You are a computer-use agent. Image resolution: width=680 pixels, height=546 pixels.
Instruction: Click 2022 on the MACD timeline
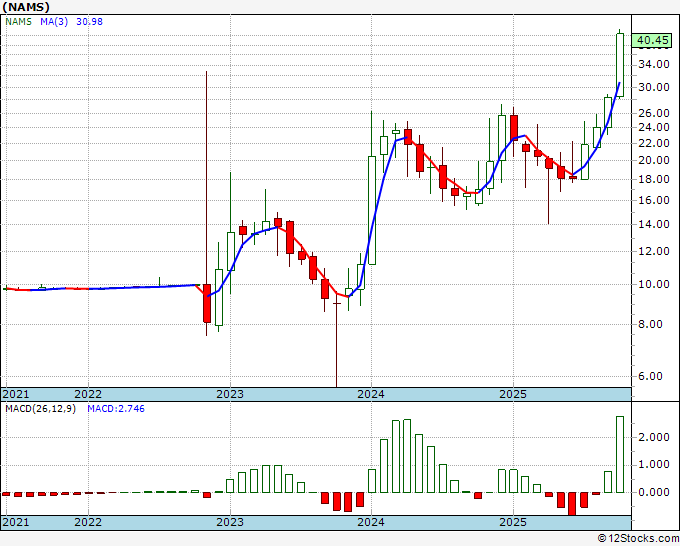point(88,522)
